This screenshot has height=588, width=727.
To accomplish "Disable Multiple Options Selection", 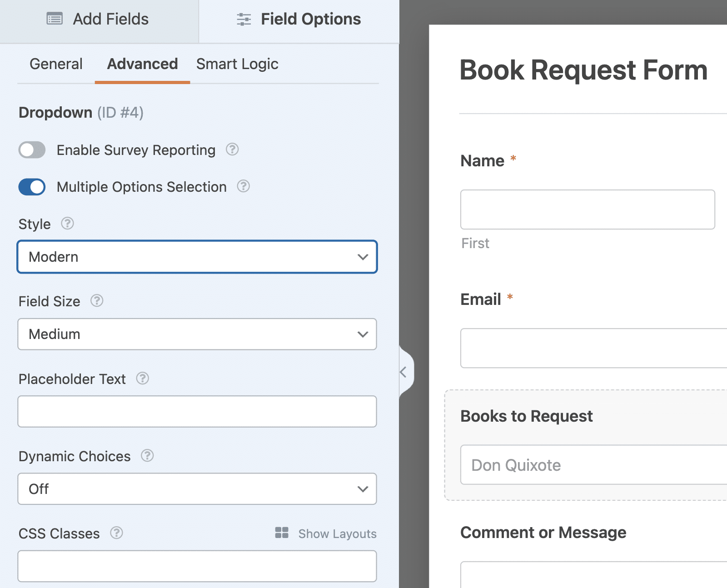I will click(31, 187).
